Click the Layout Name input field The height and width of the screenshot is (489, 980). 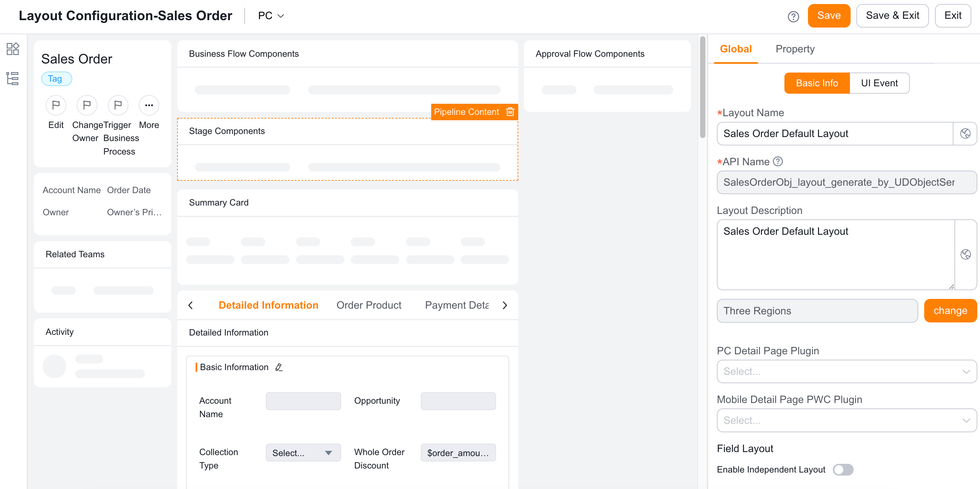click(835, 133)
